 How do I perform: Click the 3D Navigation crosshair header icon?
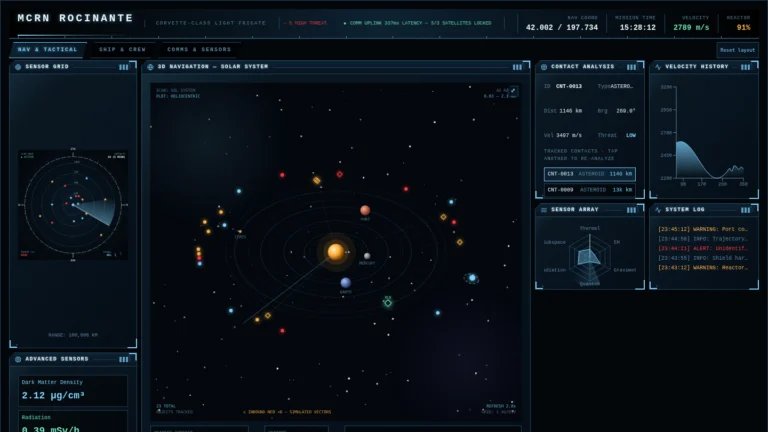tap(150, 67)
